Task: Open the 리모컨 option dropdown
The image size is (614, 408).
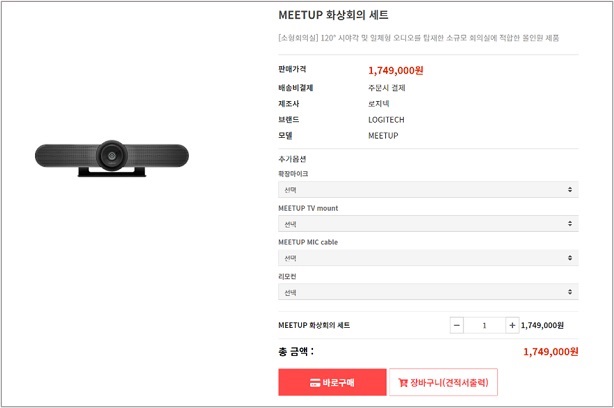Action: (x=427, y=292)
